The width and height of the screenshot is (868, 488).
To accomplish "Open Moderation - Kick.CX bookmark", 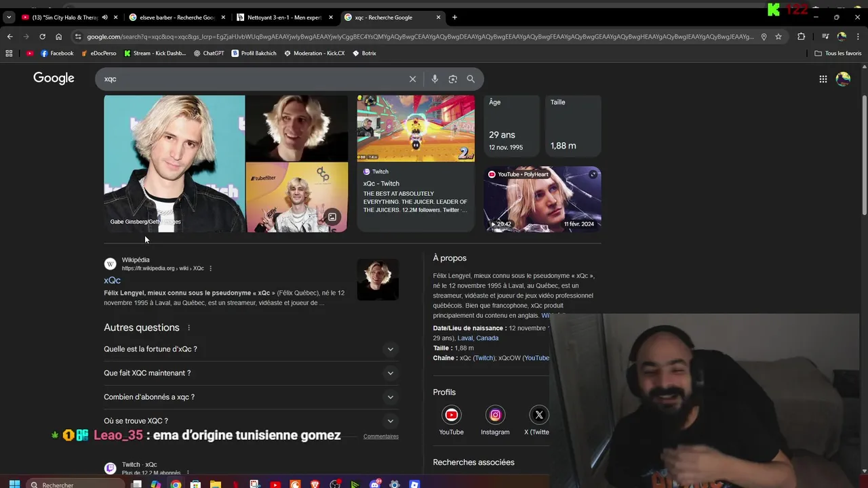I will (x=314, y=53).
